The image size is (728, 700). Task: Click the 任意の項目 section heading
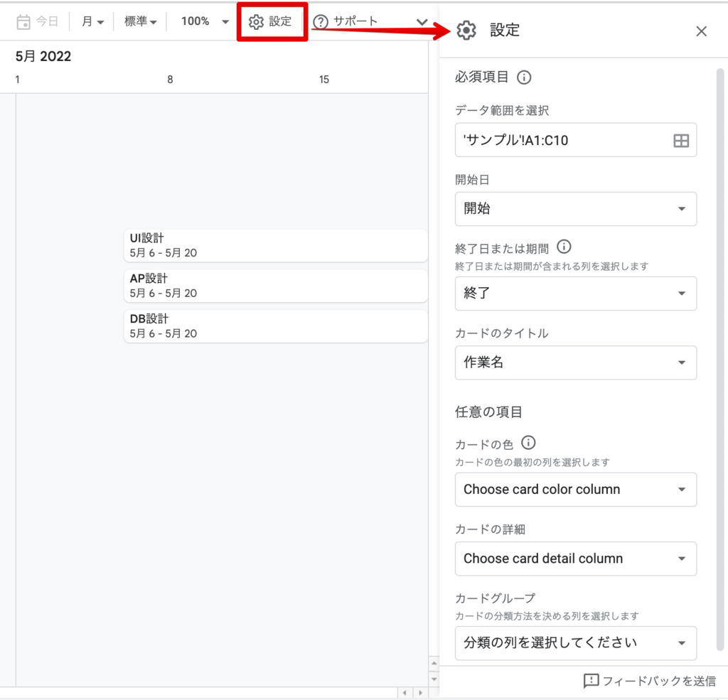click(489, 412)
